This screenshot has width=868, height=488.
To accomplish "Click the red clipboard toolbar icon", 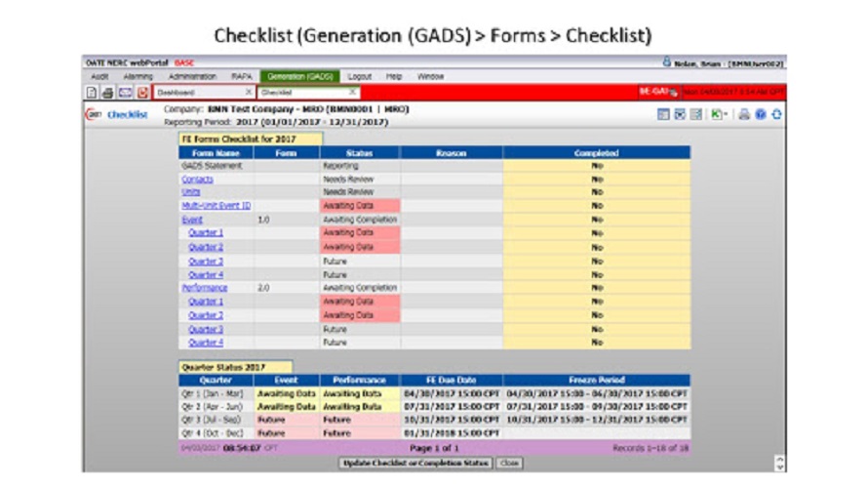I will click(142, 93).
